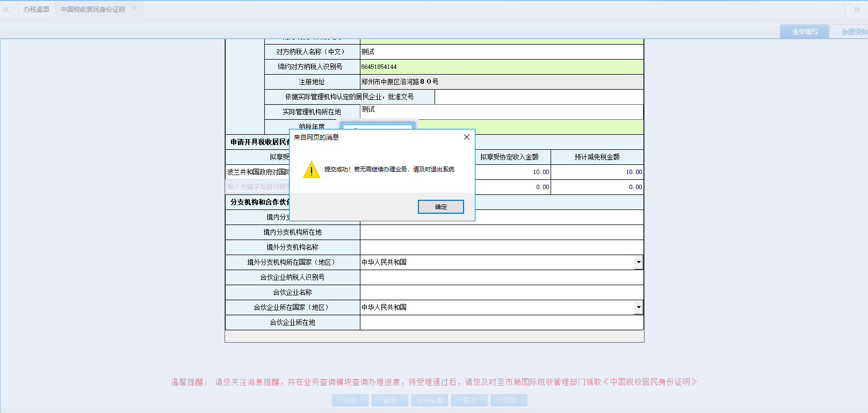
Task: Close the 中国税收居民身份证明 tab
Action: [134, 9]
